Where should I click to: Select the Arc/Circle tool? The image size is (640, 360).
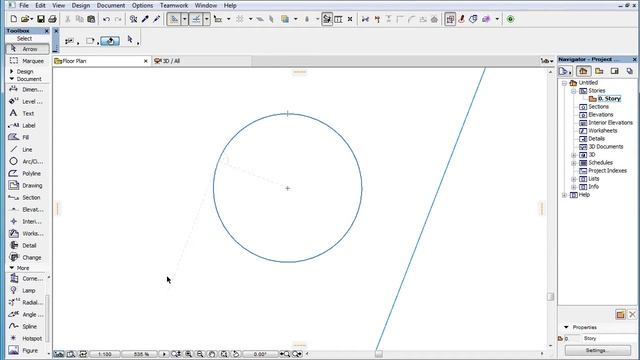point(28,161)
